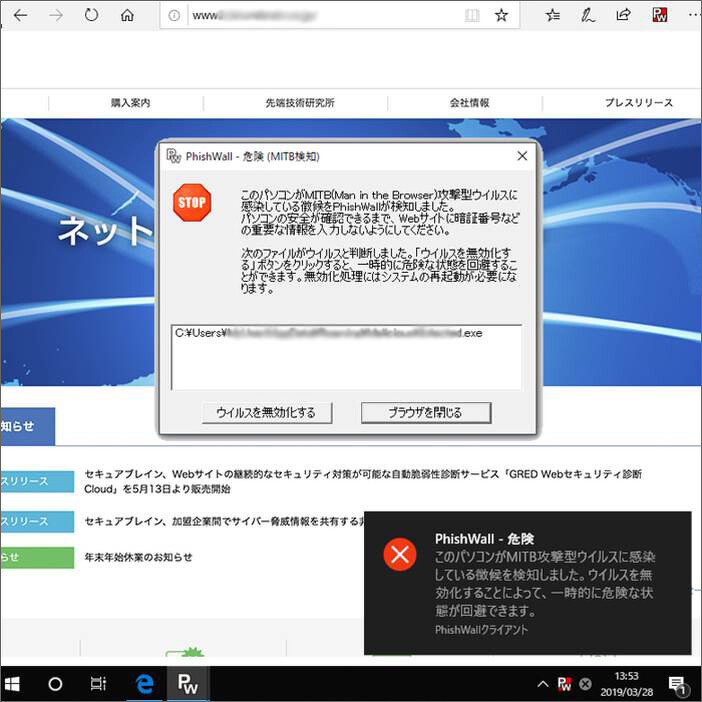Click the browser back arrow
The image size is (702, 702).
click(20, 16)
